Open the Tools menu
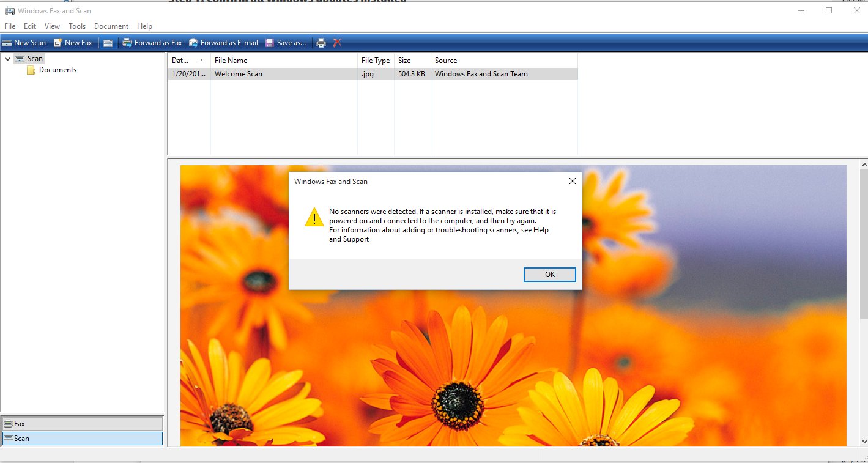 click(x=77, y=26)
